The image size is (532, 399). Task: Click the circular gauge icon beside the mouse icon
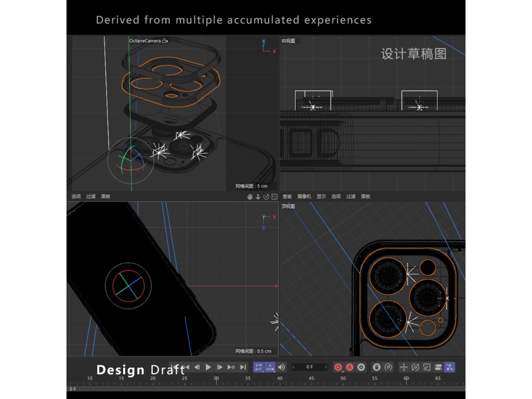pos(388,367)
